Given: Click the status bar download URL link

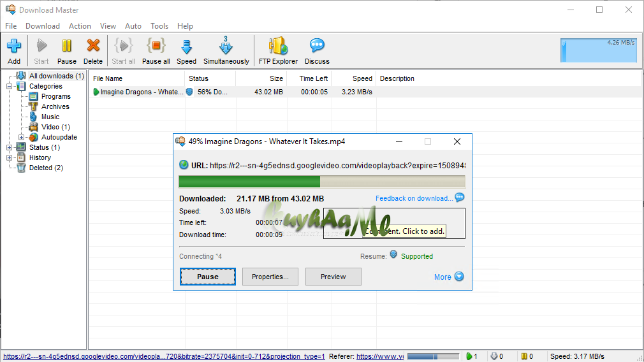Looking at the screenshot, I should 165,357.
